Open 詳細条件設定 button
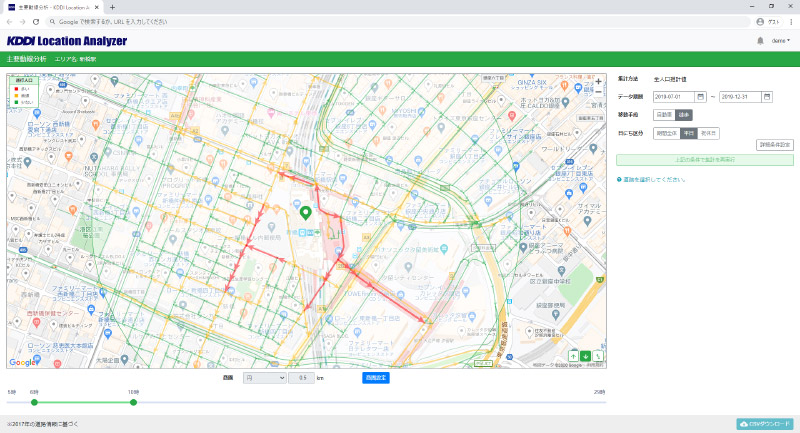 click(774, 145)
